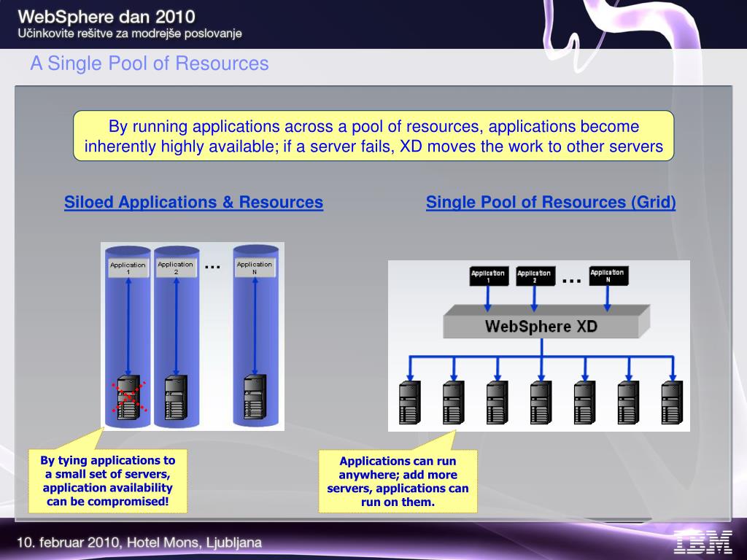Click the callout 'Applications can run anywhere'
This screenshot has width=747, height=560.
click(398, 481)
